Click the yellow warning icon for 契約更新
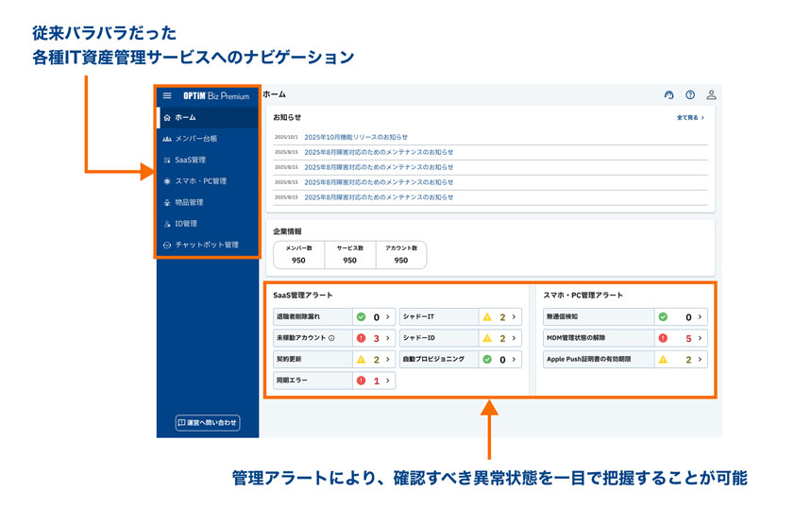812x508 pixels. click(361, 360)
